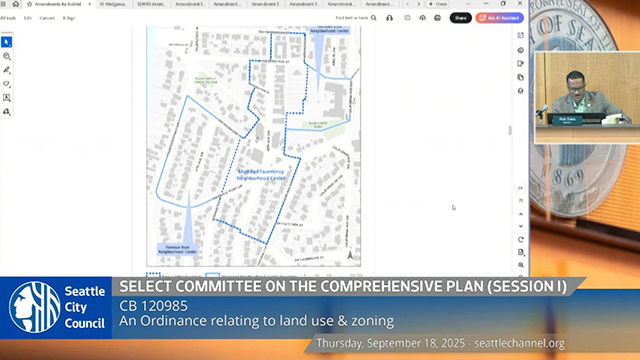The width and height of the screenshot is (640, 360).
Task: Open the copy pages icon in the right rail
Action: [x=520, y=77]
